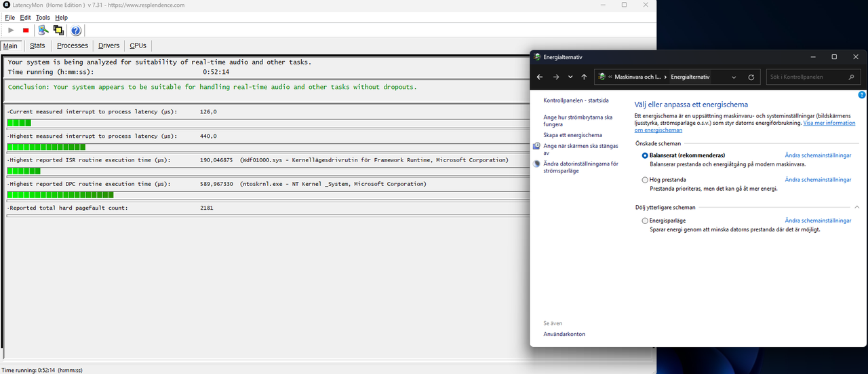This screenshot has height=374, width=868.
Task: Open Användarkonton link under Se även
Action: tap(564, 334)
